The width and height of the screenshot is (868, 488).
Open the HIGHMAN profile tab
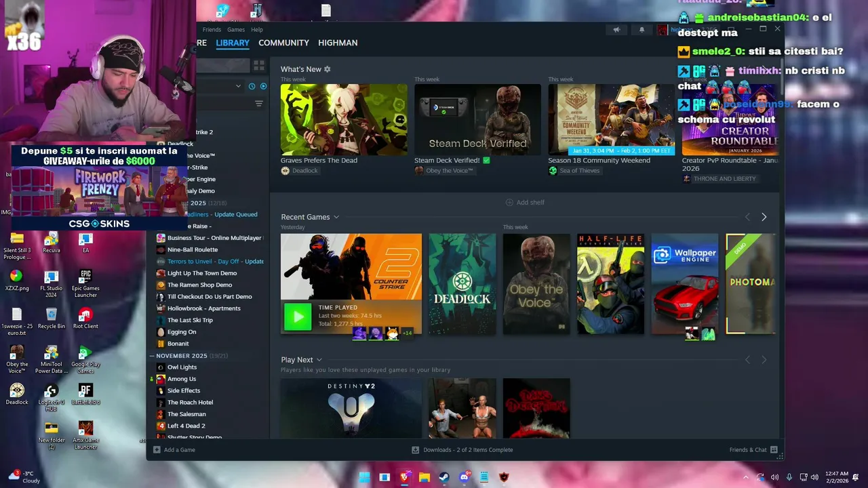click(x=338, y=43)
